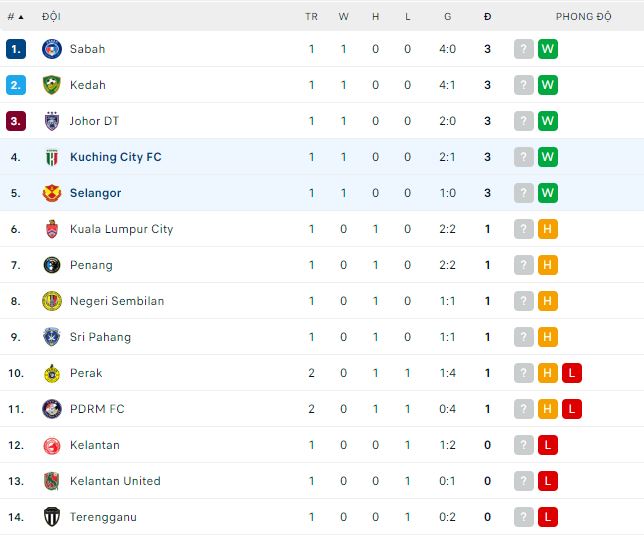Click the TR matches played header
The width and height of the screenshot is (644, 537).
tap(311, 16)
